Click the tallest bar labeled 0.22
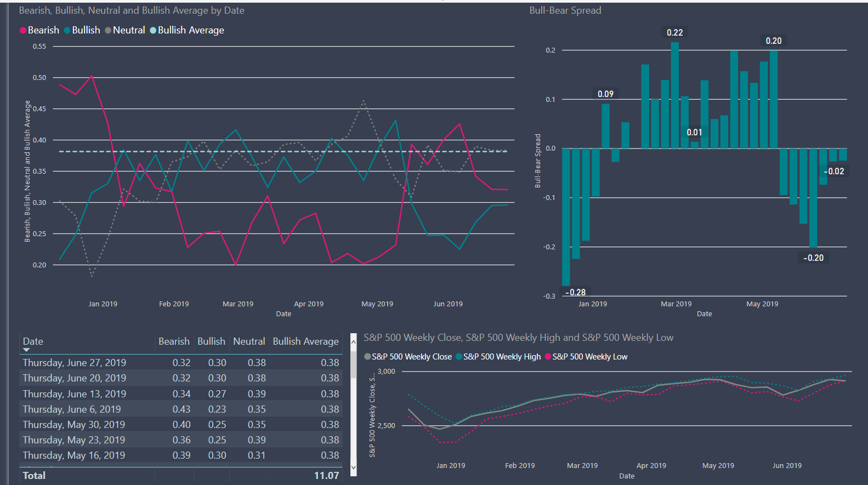Viewport: 868px width, 485px height. point(675,96)
